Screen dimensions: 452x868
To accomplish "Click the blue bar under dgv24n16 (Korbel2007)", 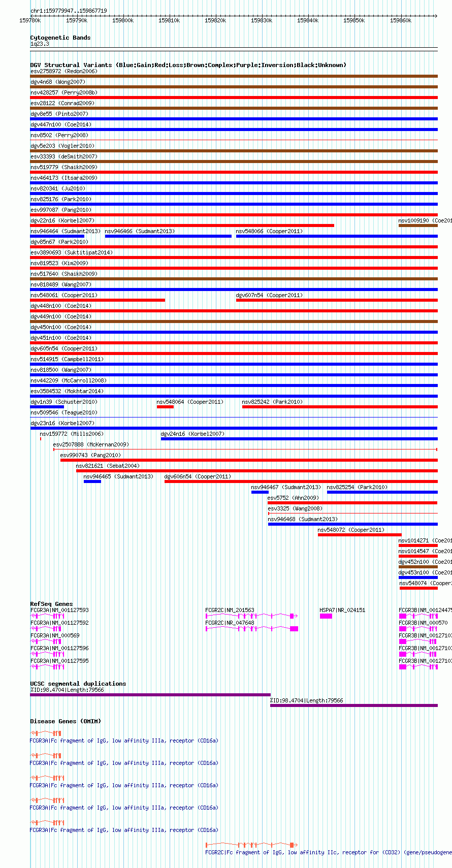I will click(299, 439).
